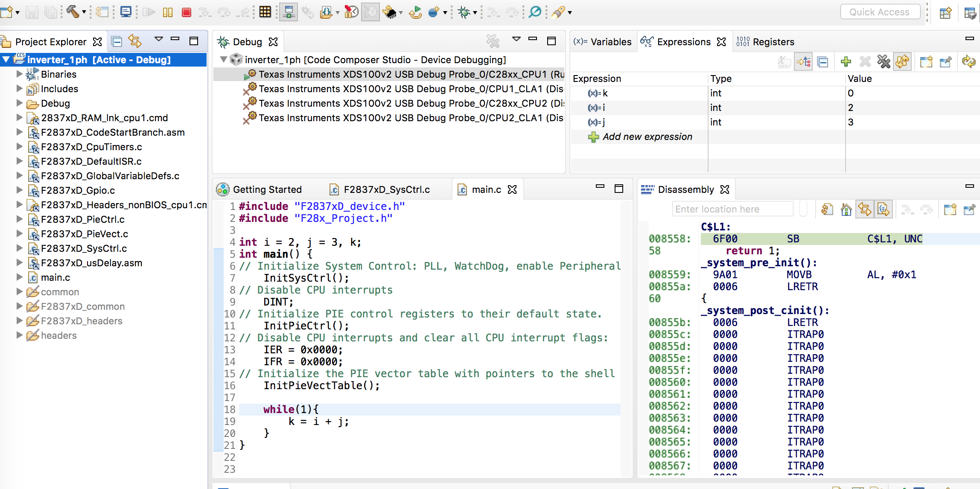Viewport: 980px width, 489px height.
Task: Collapse all expressions with the minus icon
Action: [822, 61]
